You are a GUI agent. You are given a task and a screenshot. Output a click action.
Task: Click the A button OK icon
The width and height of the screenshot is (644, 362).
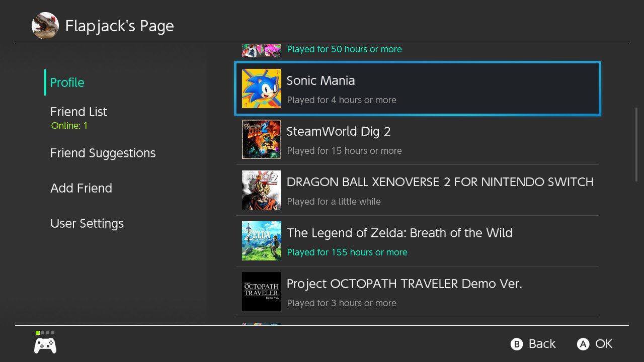pos(583,344)
